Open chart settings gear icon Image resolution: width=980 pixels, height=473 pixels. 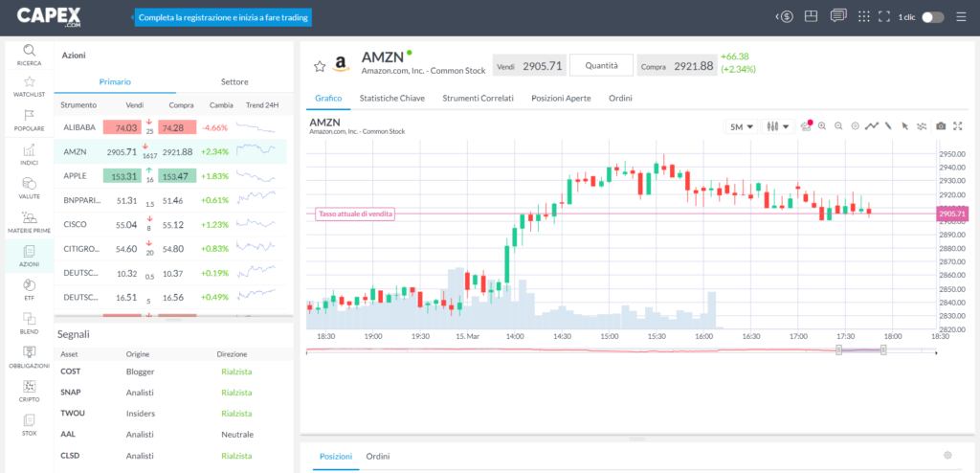[855, 125]
